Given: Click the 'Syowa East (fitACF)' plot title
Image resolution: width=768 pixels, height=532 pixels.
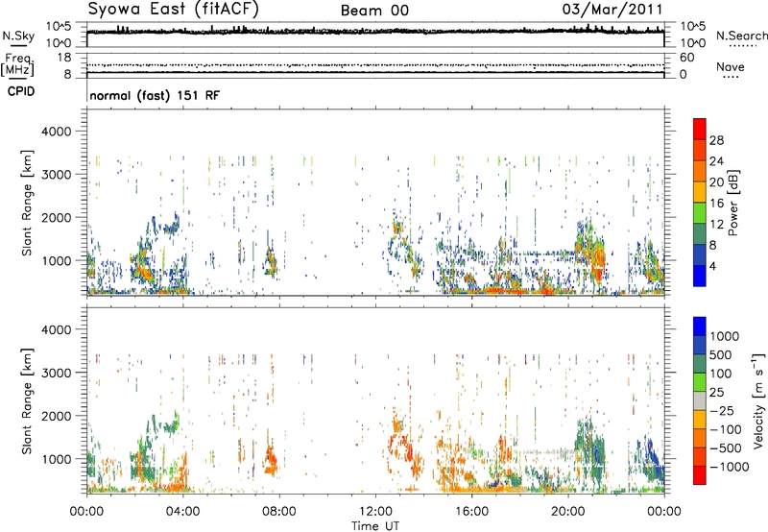Looking at the screenshot, I should click(173, 9).
